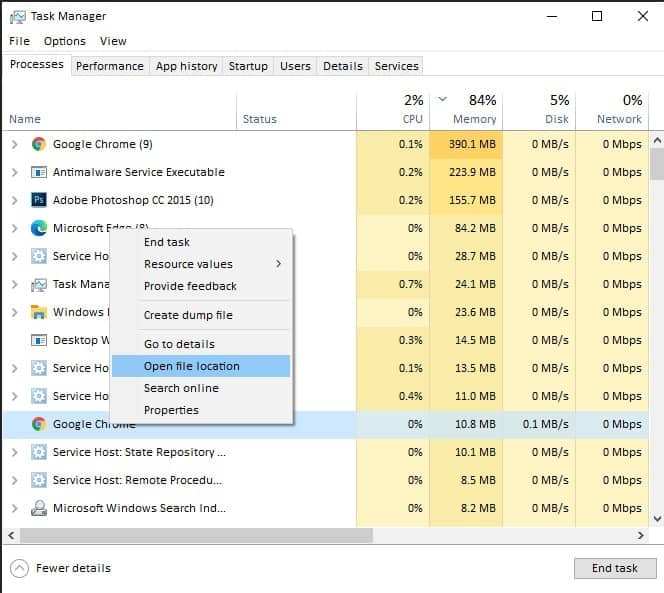Click the Fewer details link
Image resolution: width=664 pixels, height=593 pixels.
(x=73, y=568)
